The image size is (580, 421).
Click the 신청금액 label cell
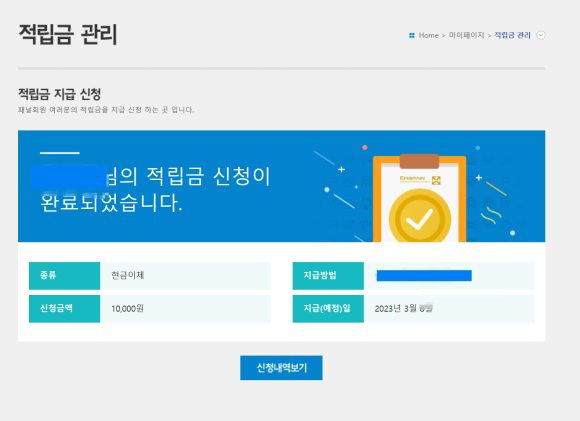pos(64,309)
